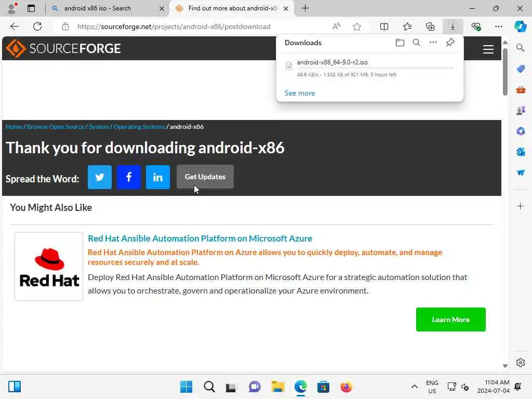
Task: Click See more in Downloads
Action: [x=300, y=93]
